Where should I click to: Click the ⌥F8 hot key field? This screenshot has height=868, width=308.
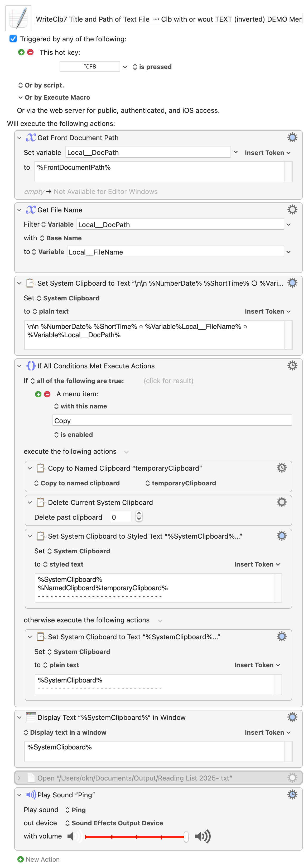[90, 66]
